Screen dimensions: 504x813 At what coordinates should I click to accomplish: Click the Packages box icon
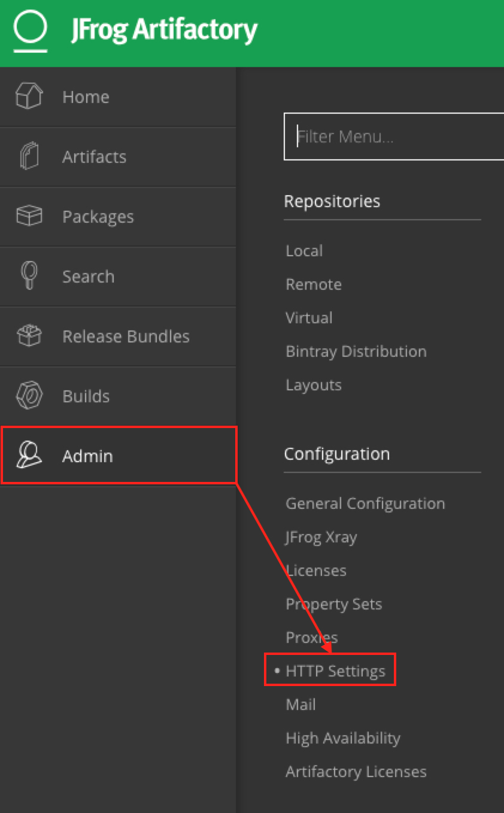(29, 216)
